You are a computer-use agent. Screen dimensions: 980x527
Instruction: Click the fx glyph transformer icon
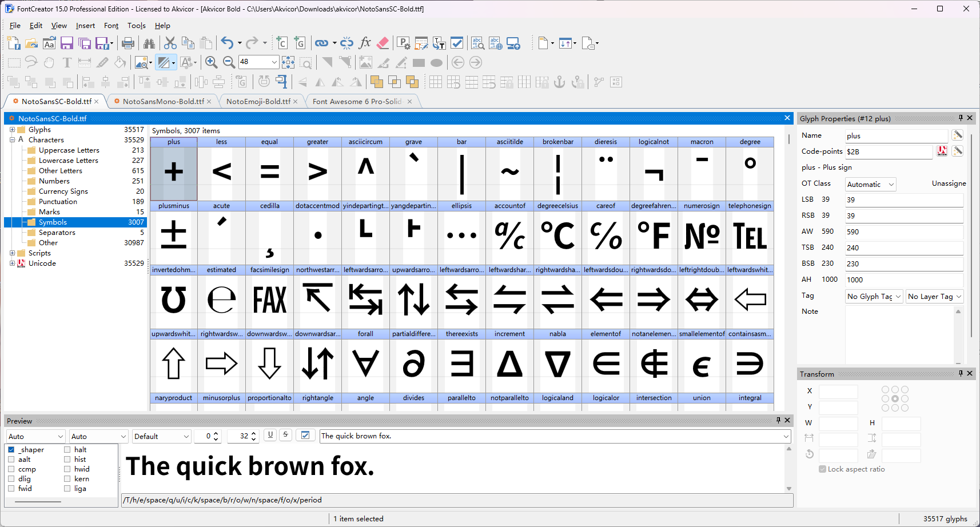pos(365,43)
